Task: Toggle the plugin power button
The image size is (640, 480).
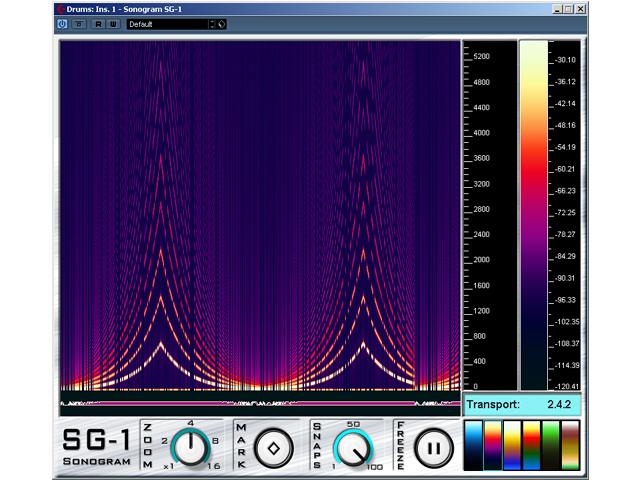Action: tap(63, 24)
